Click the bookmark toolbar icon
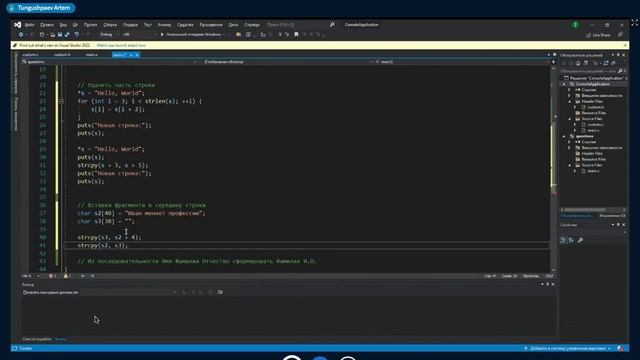This screenshot has width=640, height=360. tap(296, 35)
